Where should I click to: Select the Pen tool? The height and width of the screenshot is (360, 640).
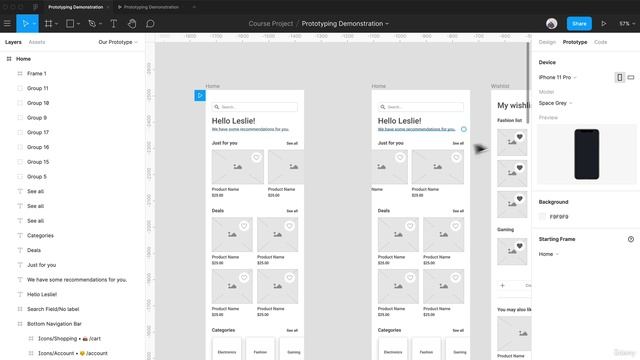pos(92,24)
